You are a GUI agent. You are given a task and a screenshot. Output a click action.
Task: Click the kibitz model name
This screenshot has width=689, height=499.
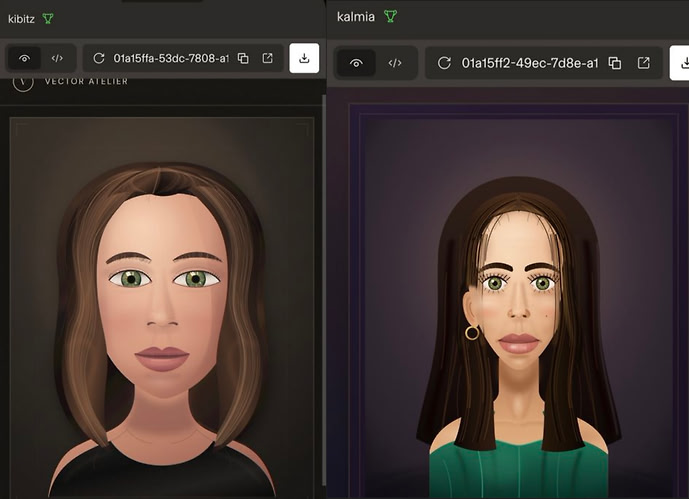point(21,19)
